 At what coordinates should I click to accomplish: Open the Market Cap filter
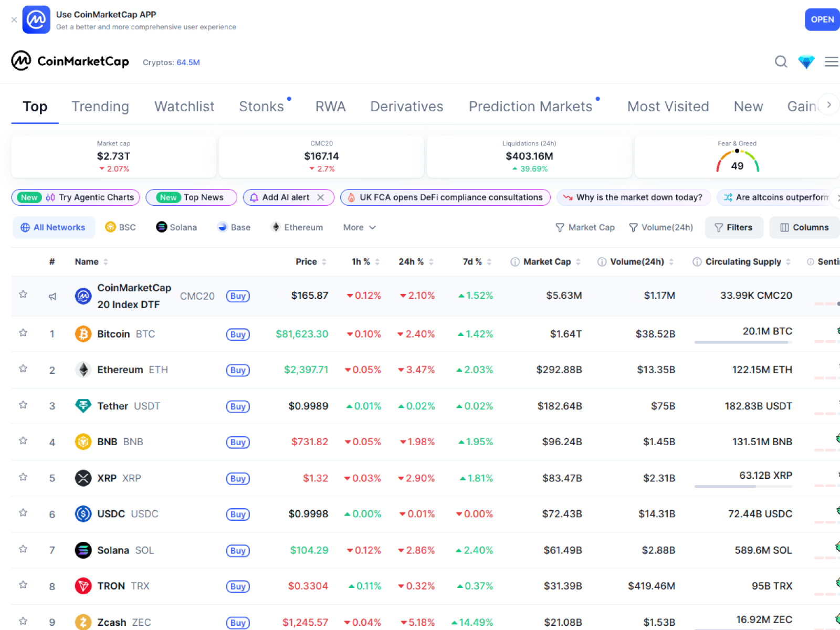coord(585,227)
